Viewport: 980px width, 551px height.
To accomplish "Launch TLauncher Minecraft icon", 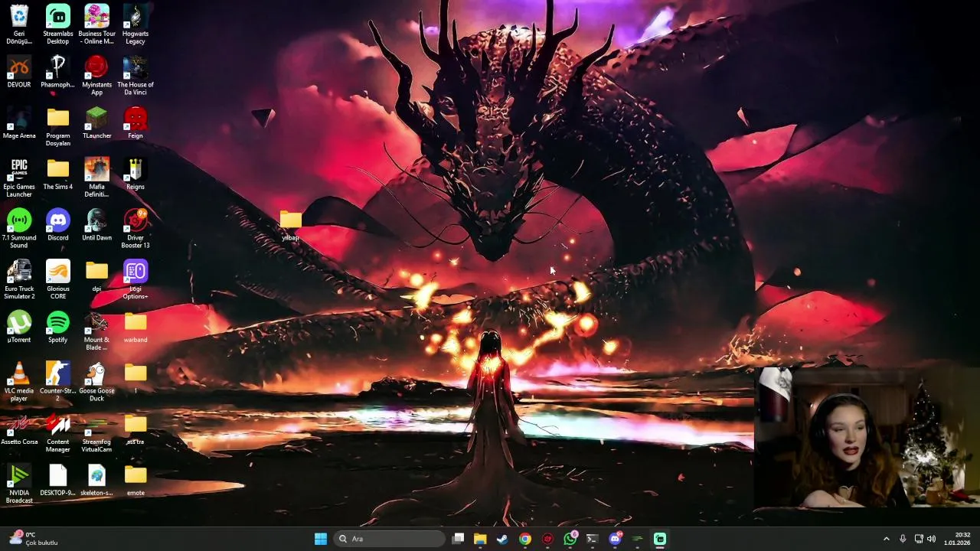I will [x=96, y=123].
